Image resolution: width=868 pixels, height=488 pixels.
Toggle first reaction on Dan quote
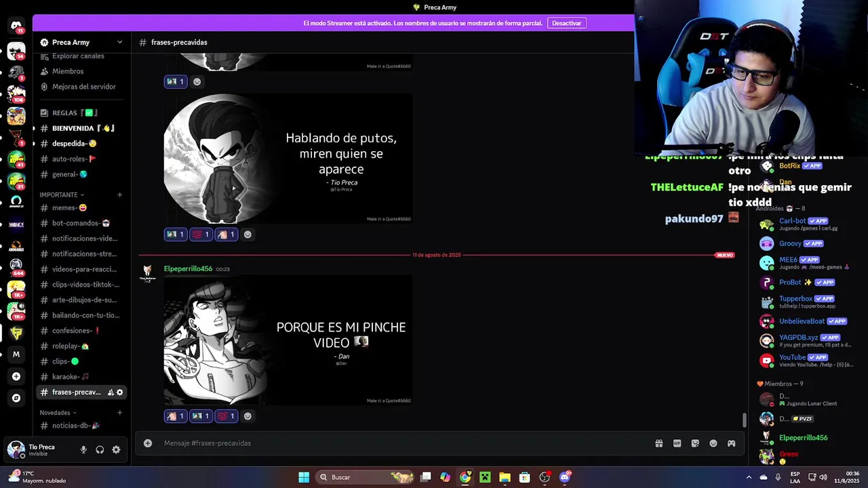[176, 416]
